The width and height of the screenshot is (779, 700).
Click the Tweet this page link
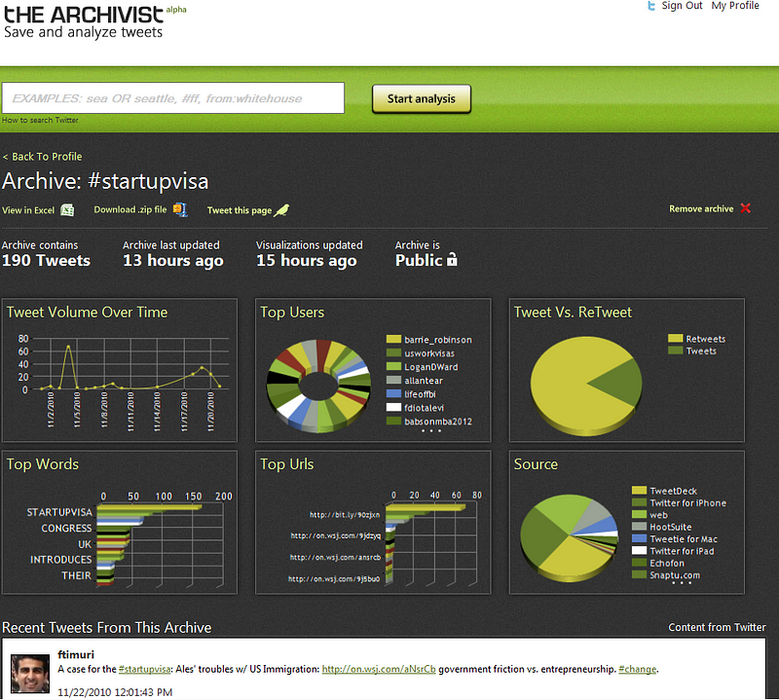click(240, 210)
